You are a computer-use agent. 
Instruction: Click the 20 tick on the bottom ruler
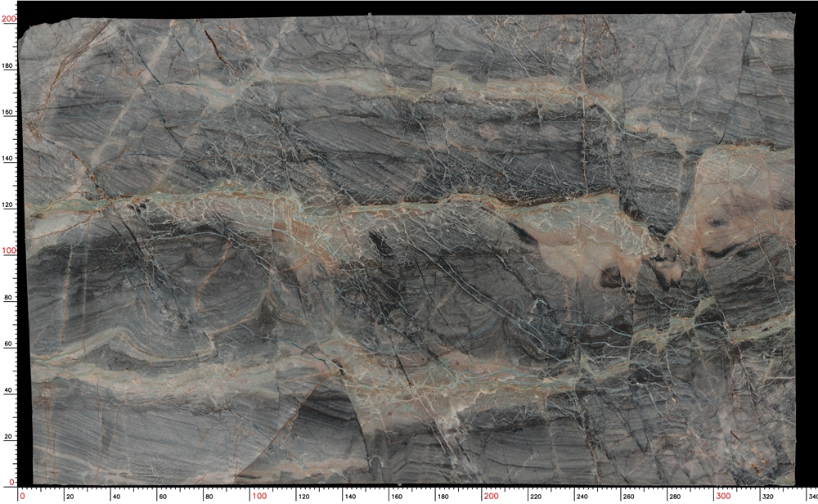coord(68,494)
